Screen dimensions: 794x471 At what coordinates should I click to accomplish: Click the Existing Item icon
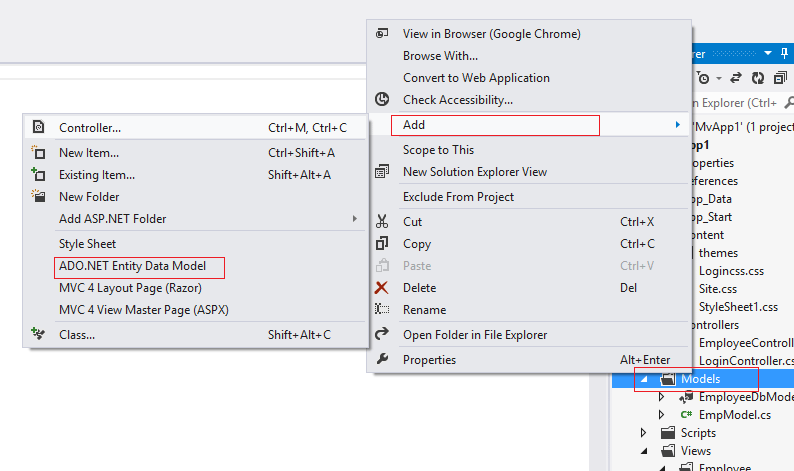[39, 175]
